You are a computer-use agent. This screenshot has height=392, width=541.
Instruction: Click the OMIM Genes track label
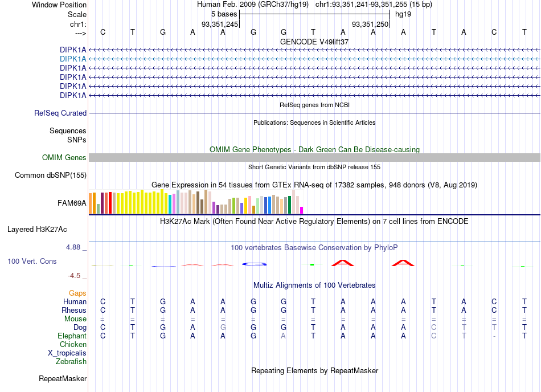[x=64, y=158]
